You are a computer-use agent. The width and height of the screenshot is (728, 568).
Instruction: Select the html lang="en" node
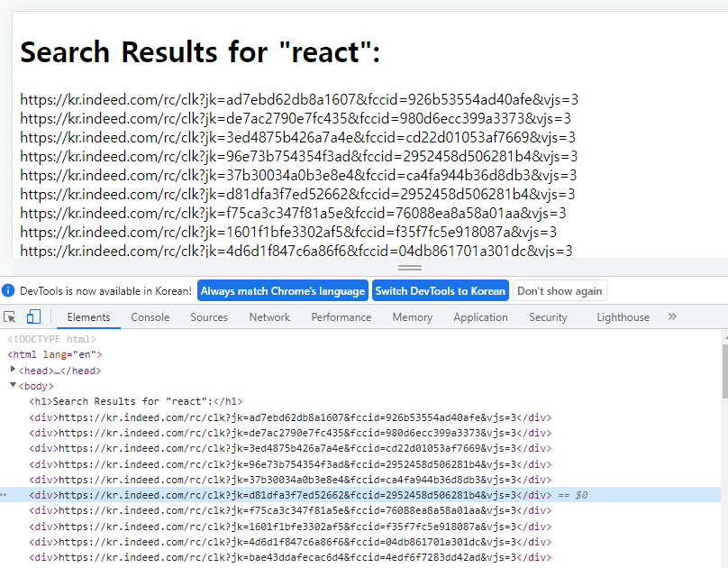click(x=55, y=354)
